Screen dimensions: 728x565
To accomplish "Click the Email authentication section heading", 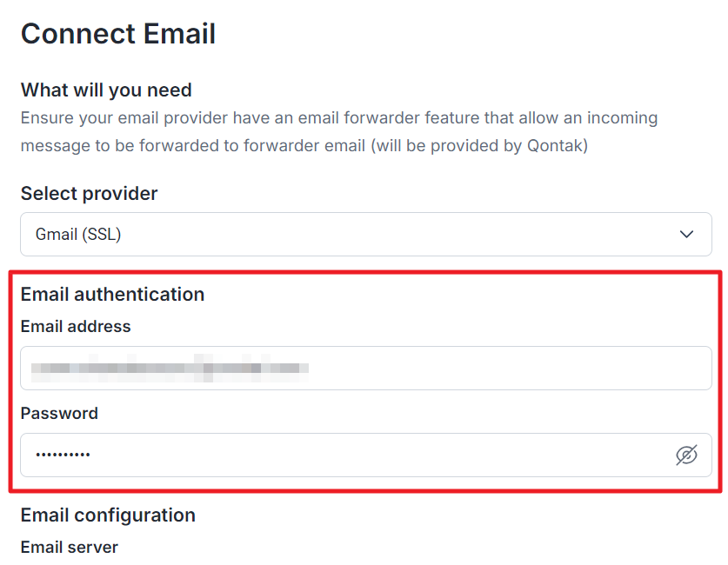I will [x=112, y=295].
